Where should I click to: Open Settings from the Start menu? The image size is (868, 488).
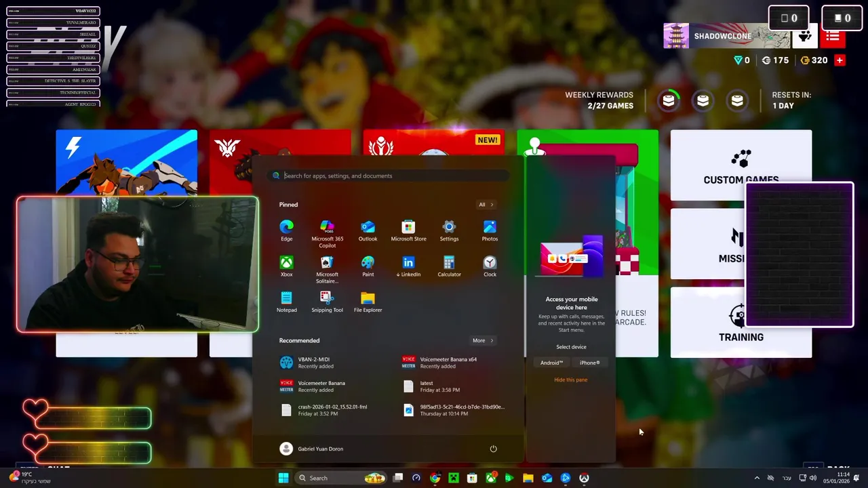(x=449, y=230)
